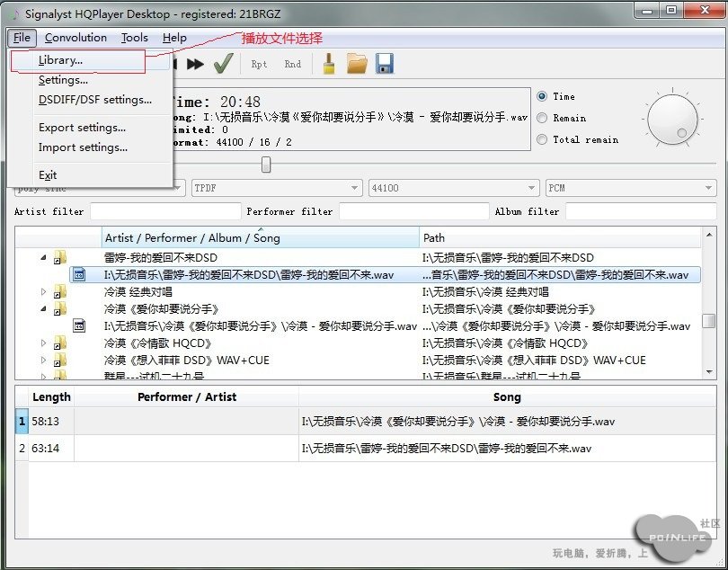Select the 冷漠 - 爱你却要说分手.wav library tree row
728x570 pixels.
385,325
